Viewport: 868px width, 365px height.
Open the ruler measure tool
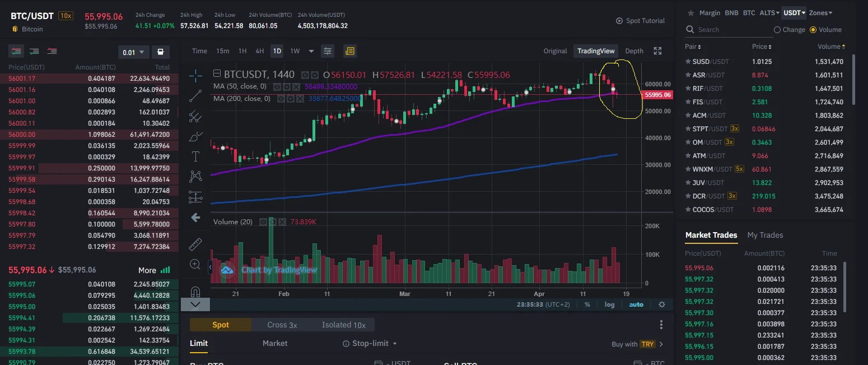point(195,244)
